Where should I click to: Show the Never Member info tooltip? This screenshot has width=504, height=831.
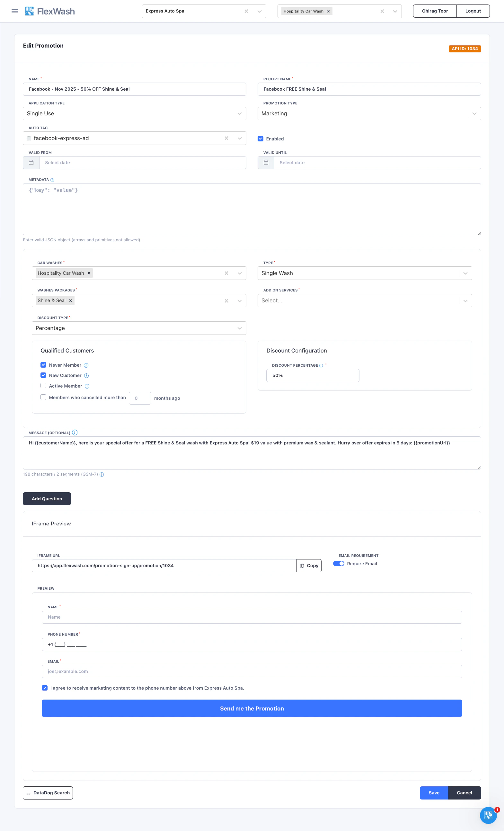click(86, 365)
